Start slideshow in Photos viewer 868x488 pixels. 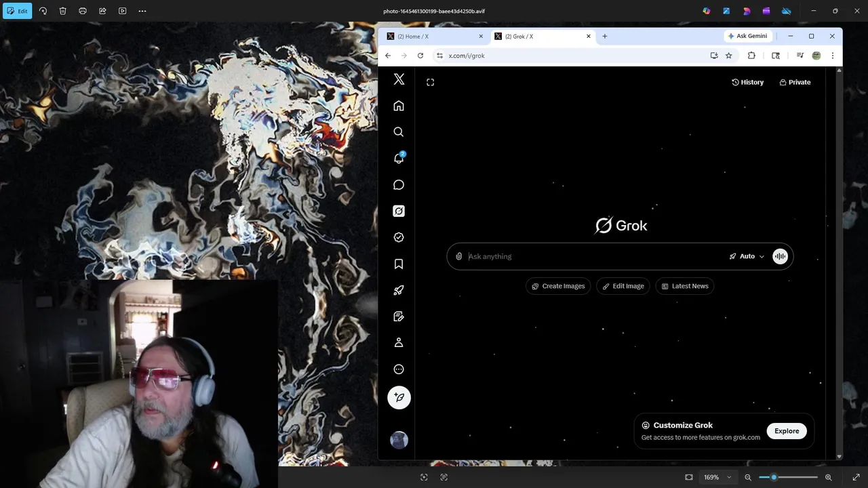[122, 11]
